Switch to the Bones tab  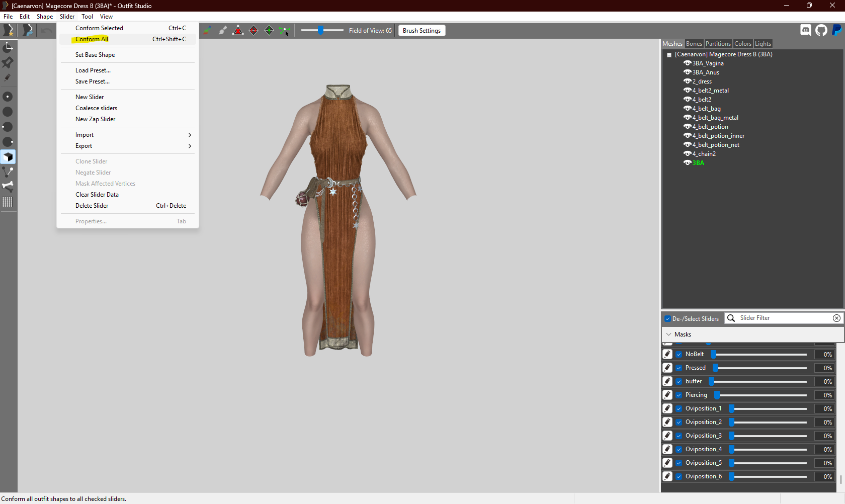coord(694,44)
